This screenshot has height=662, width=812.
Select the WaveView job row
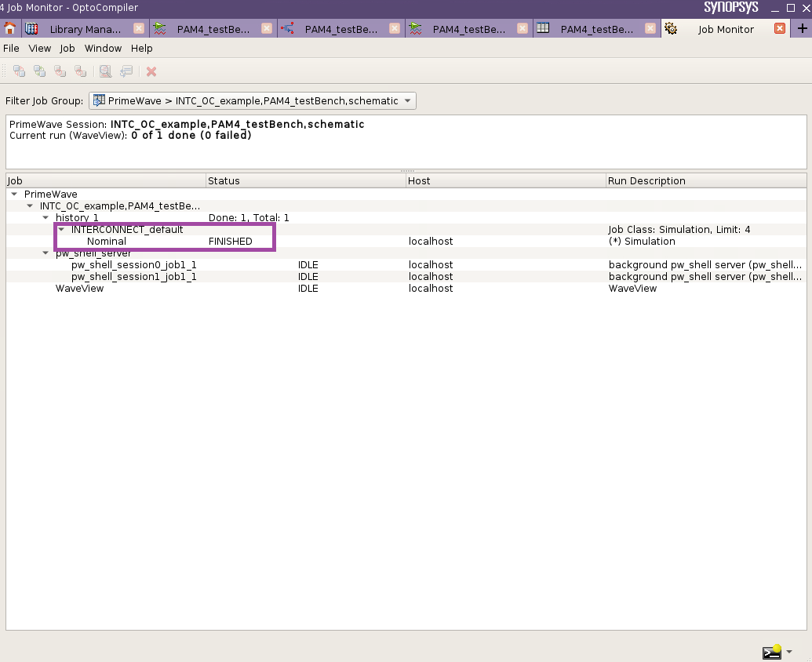tap(406, 289)
